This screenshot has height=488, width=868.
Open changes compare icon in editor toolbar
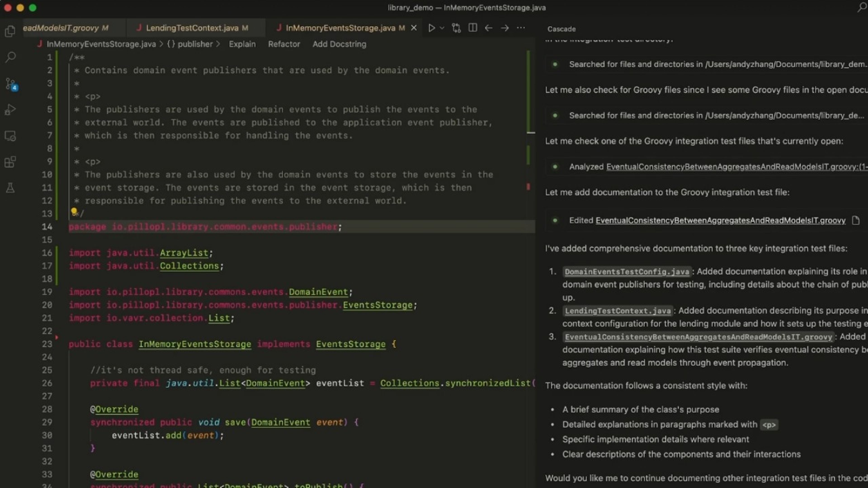[456, 28]
